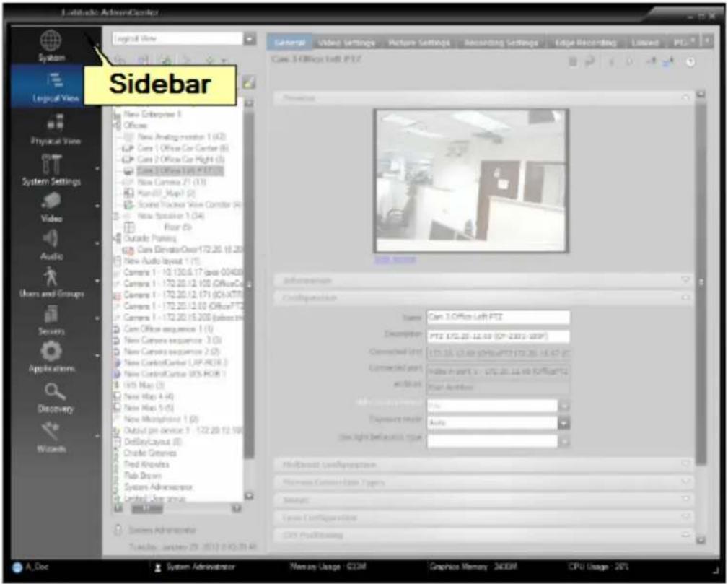Select user Charlie Greaves in tree
This screenshot has height=584, width=728.
[150, 453]
